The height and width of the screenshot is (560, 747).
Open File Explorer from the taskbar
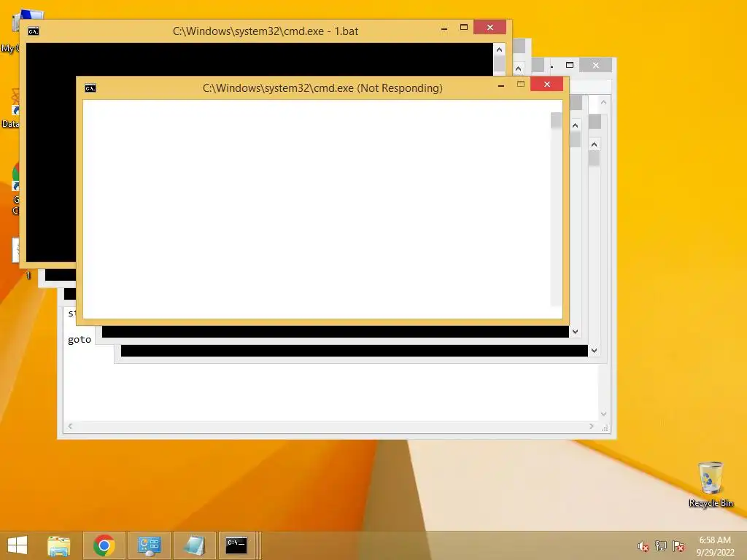coord(59,545)
